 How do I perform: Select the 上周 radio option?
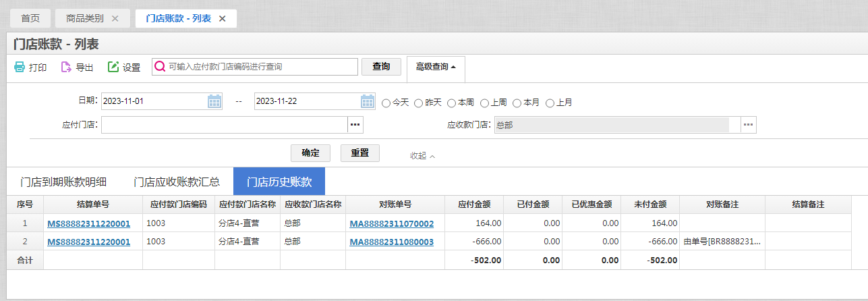[484, 103]
